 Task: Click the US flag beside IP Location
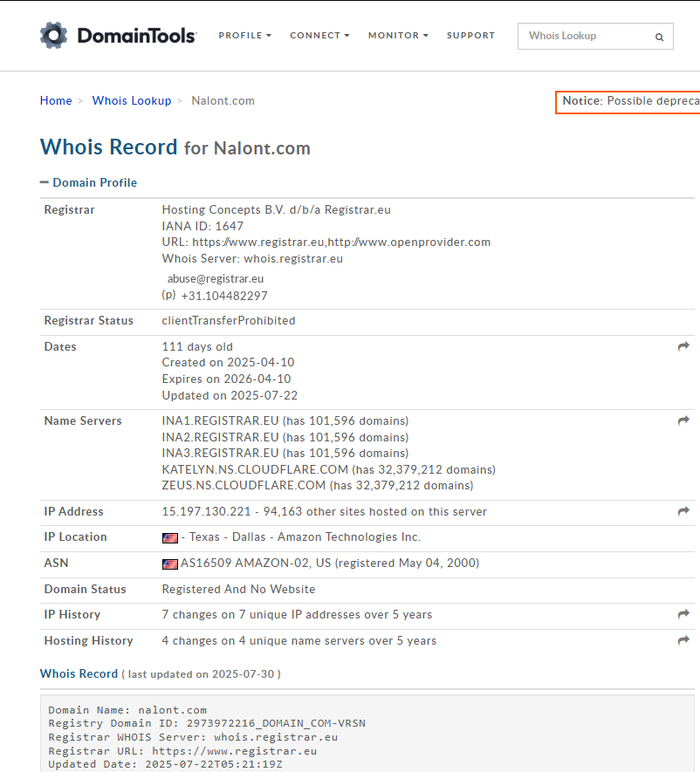pyautogui.click(x=170, y=538)
